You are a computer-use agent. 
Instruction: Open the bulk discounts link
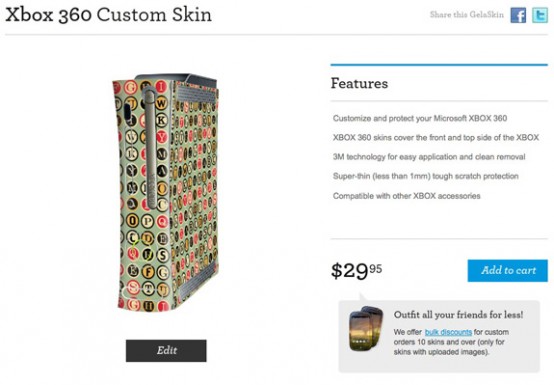coord(448,332)
